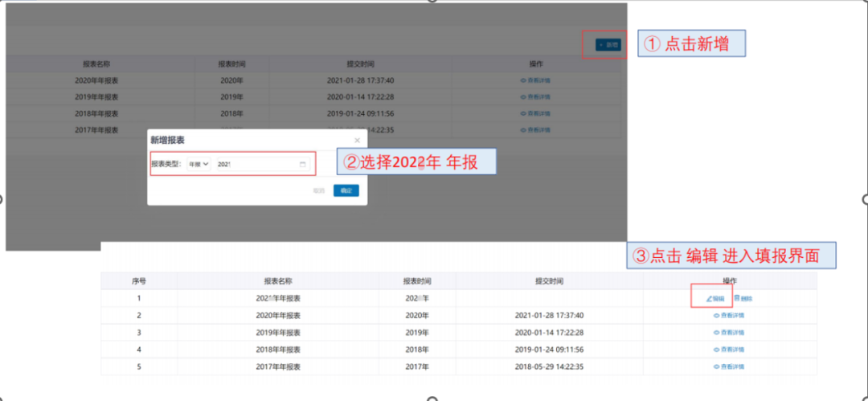This screenshot has height=401, width=868.
Task: Click the blue 新增 (add) button
Action: [x=608, y=45]
